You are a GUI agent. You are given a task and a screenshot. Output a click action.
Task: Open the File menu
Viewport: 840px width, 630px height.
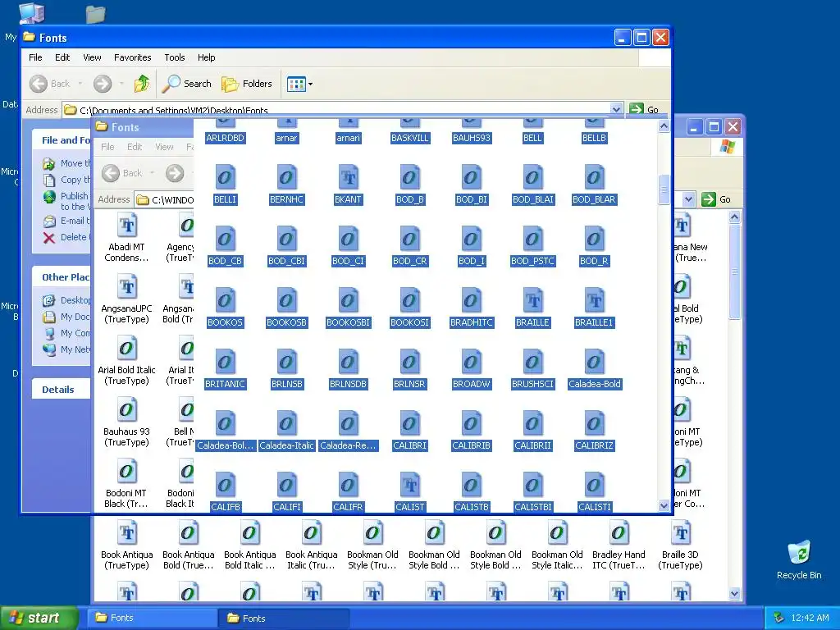click(x=35, y=57)
